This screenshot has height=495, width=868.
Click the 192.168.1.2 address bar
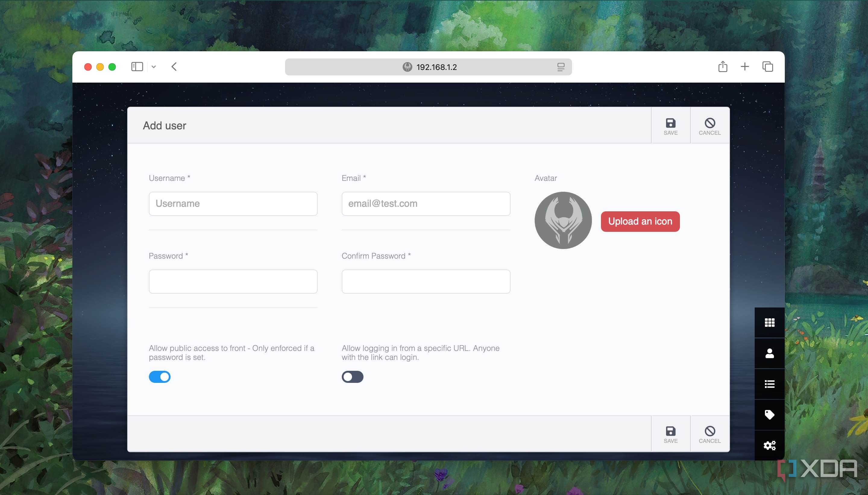428,67
